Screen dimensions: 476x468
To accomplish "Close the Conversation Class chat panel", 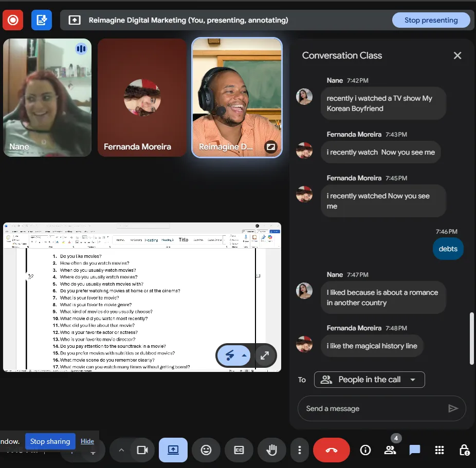I will point(457,55).
